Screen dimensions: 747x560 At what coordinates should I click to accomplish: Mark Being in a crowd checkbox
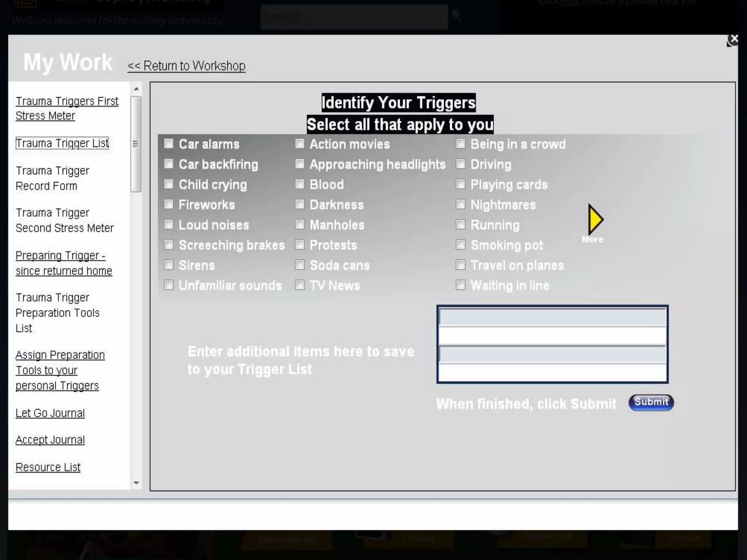point(461,144)
